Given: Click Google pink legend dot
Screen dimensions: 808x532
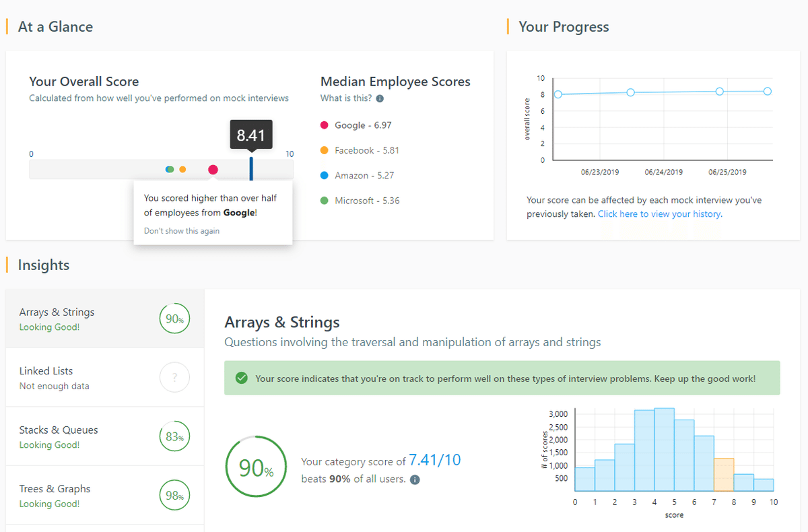Looking at the screenshot, I should pyautogui.click(x=324, y=125).
